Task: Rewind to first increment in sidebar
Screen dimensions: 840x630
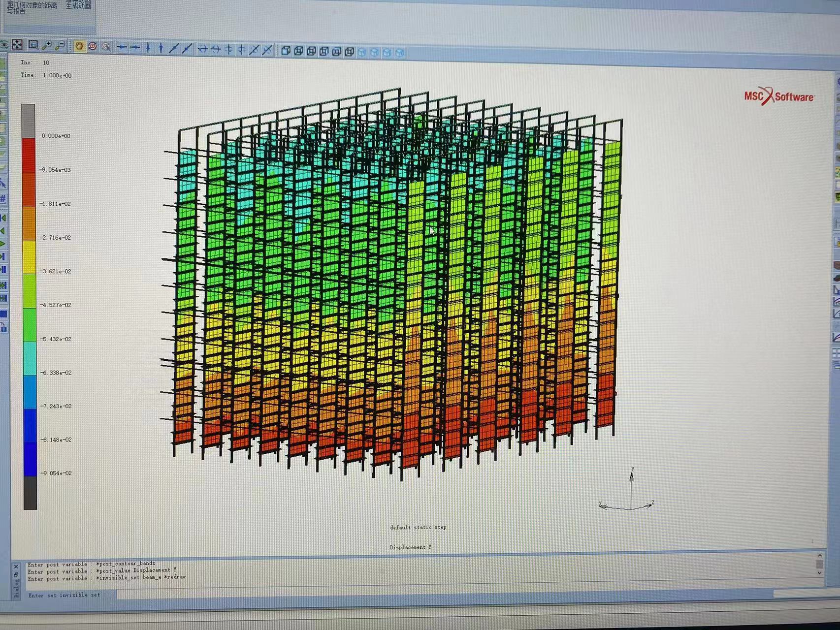Action: pyautogui.click(x=3, y=218)
